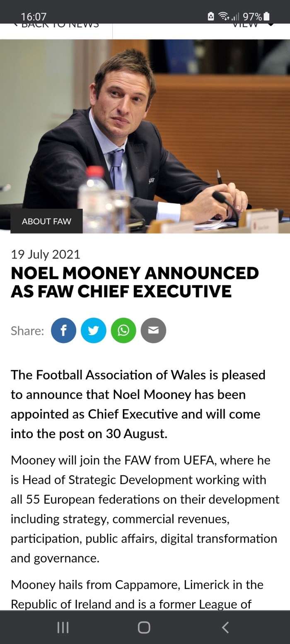Share article on Twitter

coord(93,330)
